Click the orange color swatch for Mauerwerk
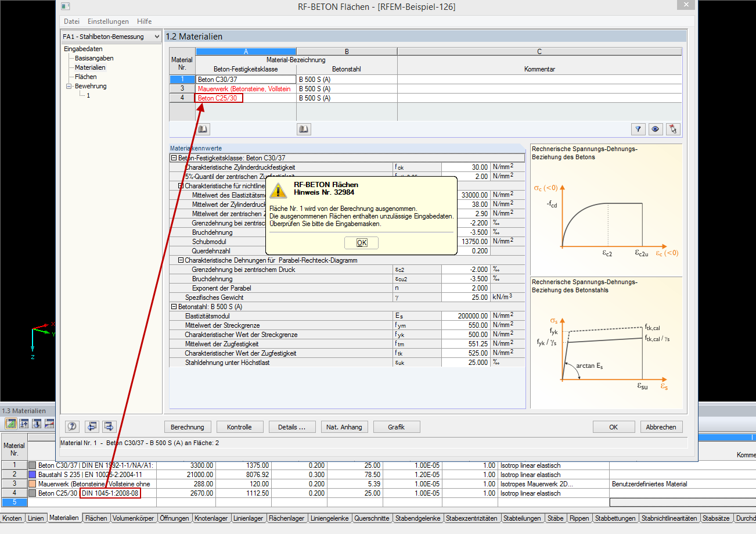The image size is (756, 534). (x=33, y=484)
